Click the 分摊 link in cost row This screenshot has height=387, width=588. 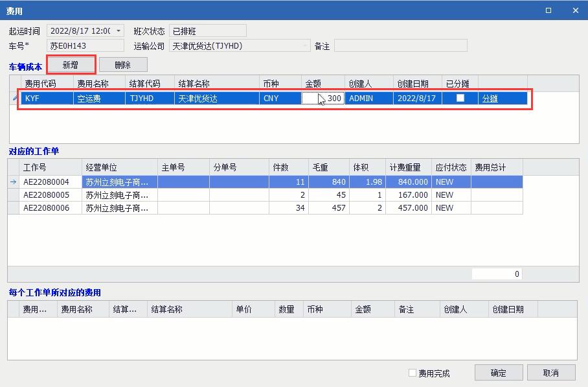pos(490,99)
